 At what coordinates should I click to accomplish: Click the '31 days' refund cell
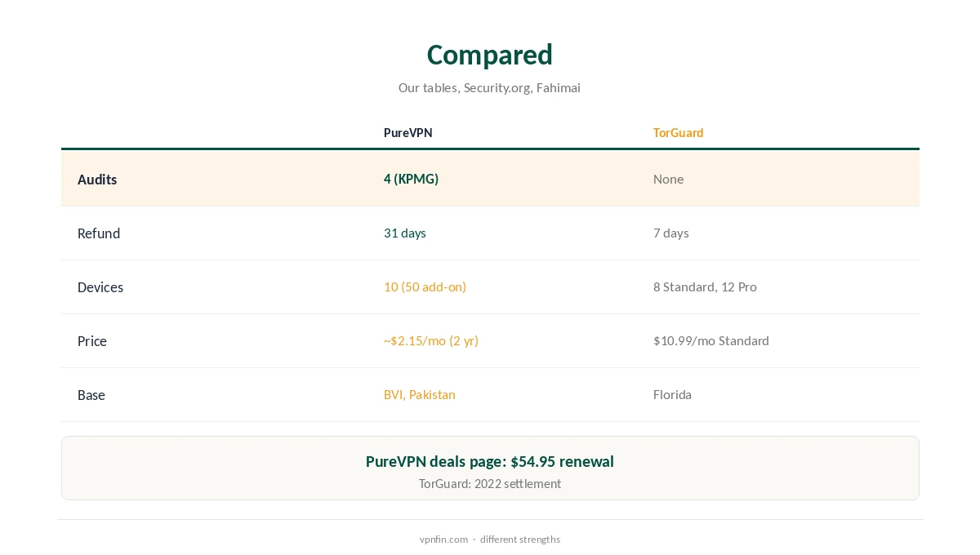[x=405, y=233]
